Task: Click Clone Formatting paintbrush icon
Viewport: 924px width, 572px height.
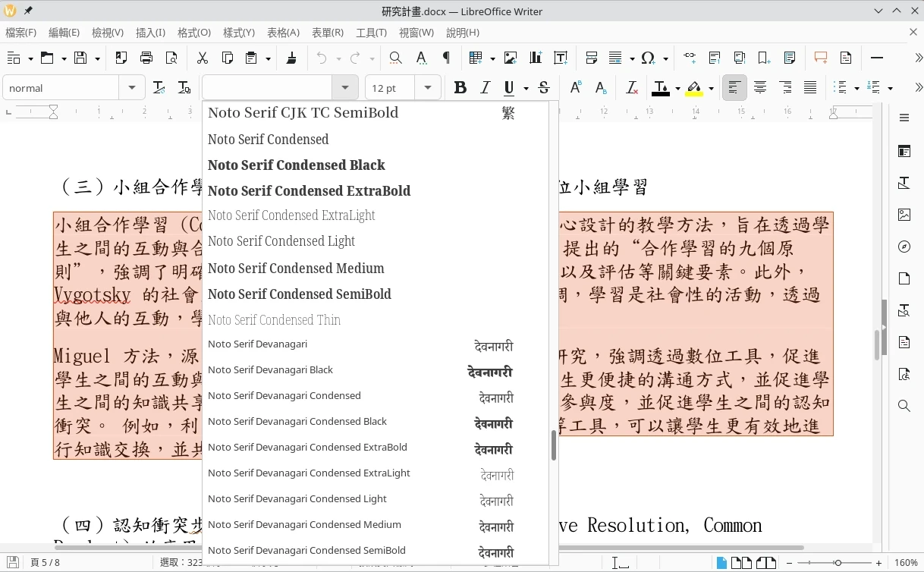Action: point(291,58)
